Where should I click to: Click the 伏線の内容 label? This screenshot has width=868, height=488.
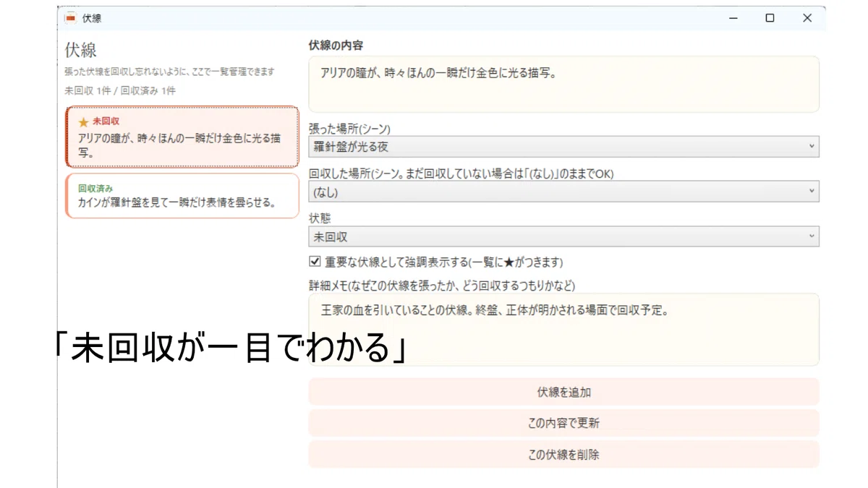pyautogui.click(x=336, y=46)
